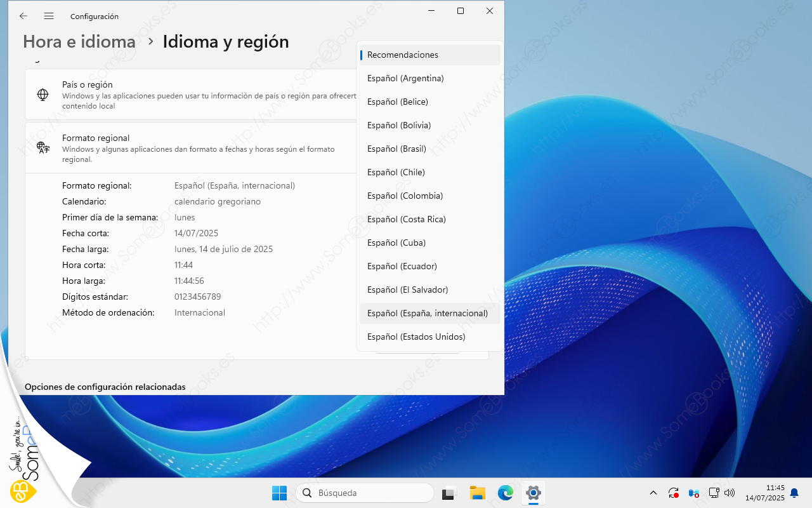This screenshot has height=508, width=812.
Task: Open Task View from the taskbar
Action: (x=450, y=493)
